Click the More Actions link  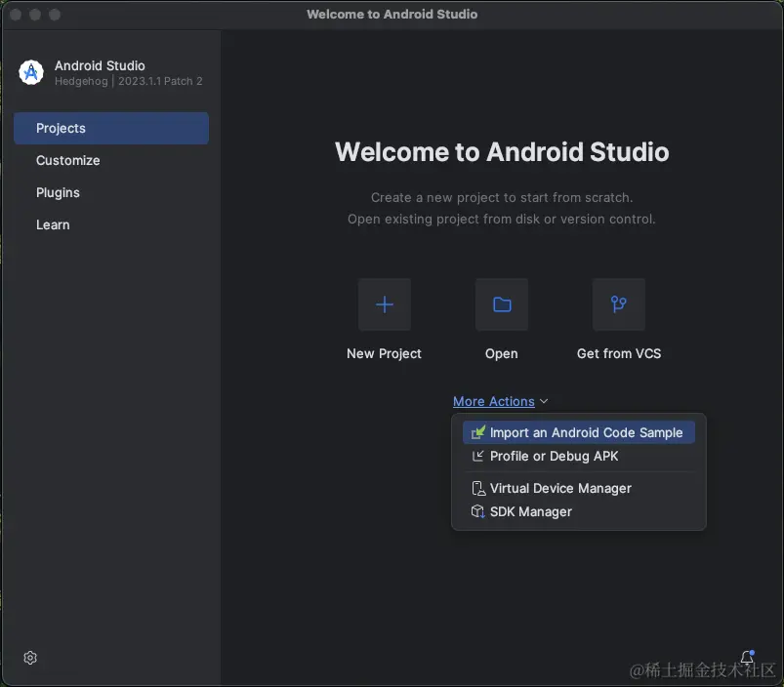(x=494, y=401)
